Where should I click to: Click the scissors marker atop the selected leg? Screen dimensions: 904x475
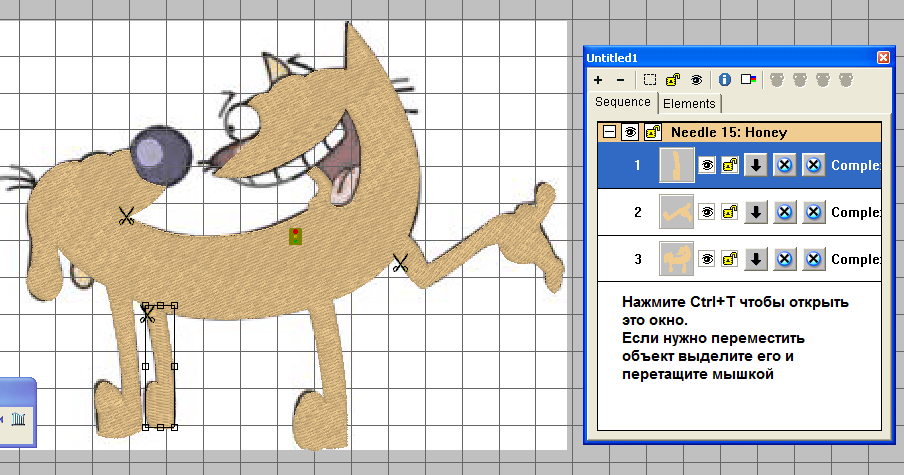tap(148, 314)
